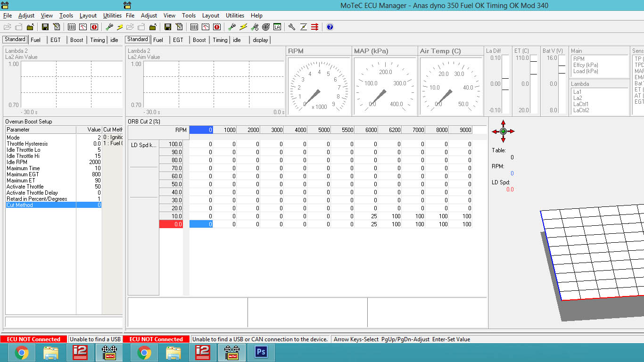
Task: Open the File menu in right window
Action: 130,16
